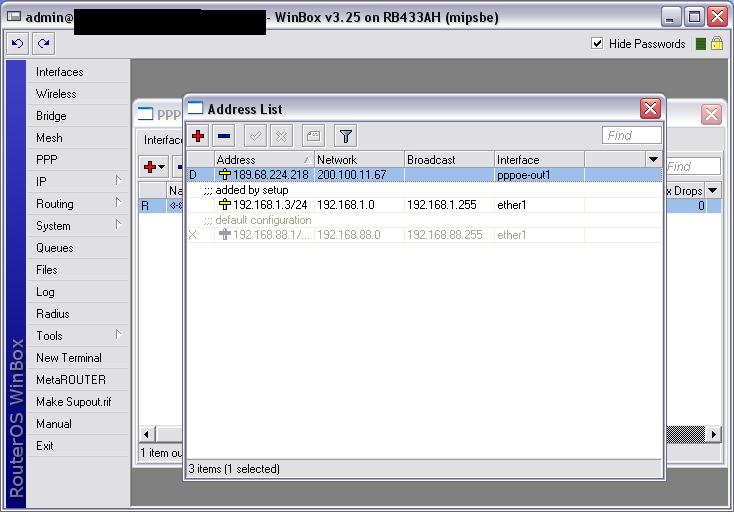Click the 192.168.1.255 broadcast cell
734x512 pixels.
point(449,205)
